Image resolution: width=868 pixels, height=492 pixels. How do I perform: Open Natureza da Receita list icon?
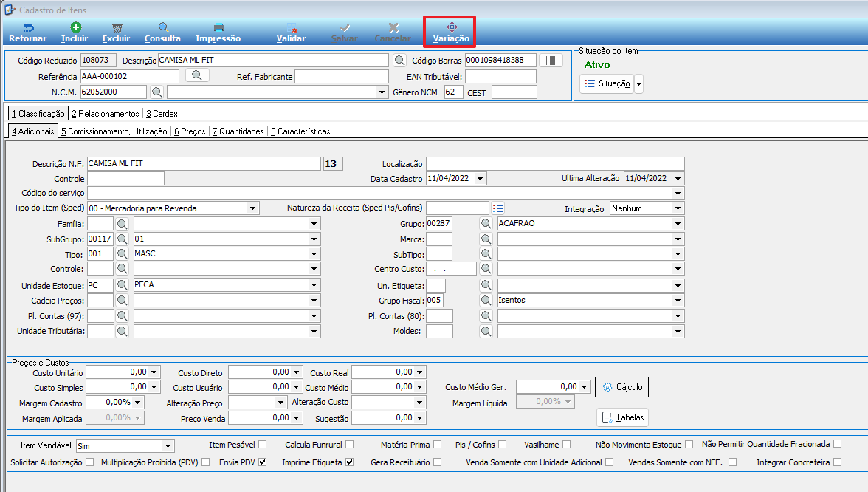point(497,208)
